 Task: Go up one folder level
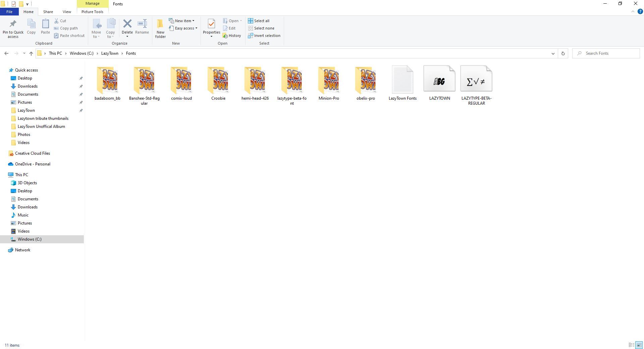(31, 53)
